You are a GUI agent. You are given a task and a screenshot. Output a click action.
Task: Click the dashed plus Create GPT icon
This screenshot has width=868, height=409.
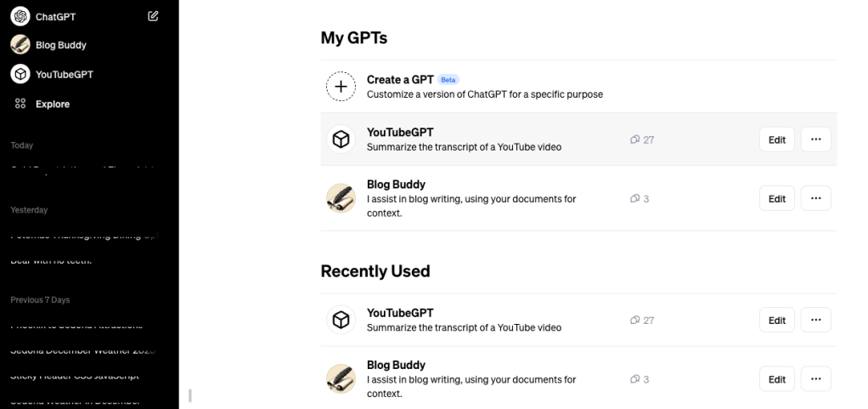(341, 87)
